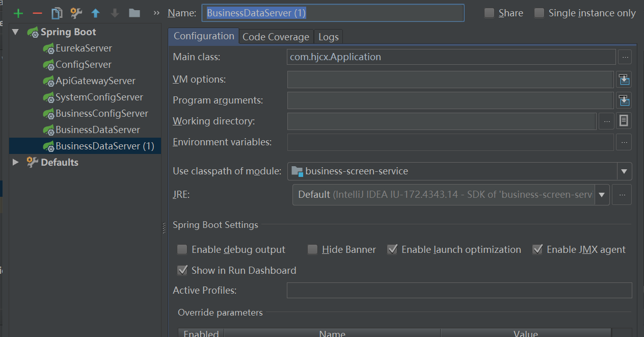Expand the Program arguments field editor
This screenshot has height=337, width=644.
pos(624,100)
